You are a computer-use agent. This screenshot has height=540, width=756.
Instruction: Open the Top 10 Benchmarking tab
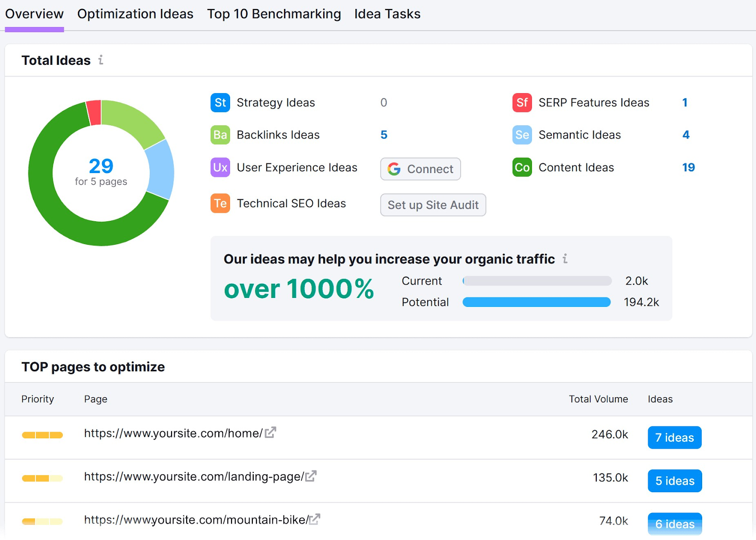pos(274,14)
